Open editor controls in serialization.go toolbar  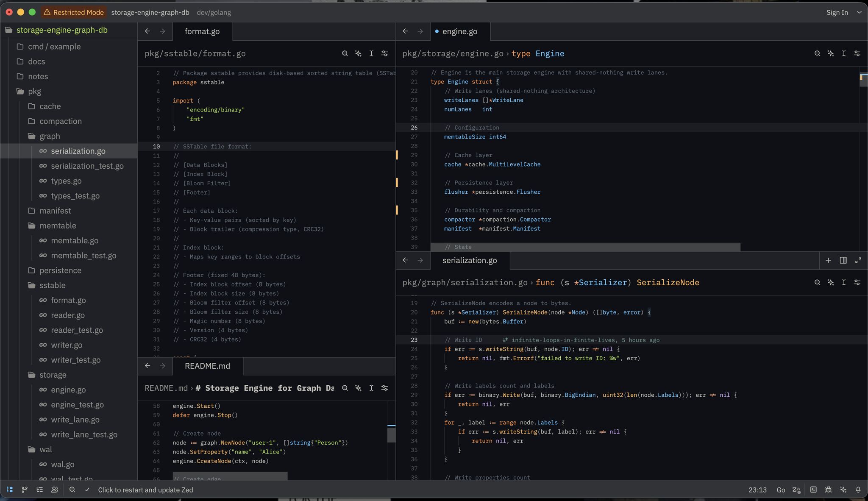tap(857, 282)
